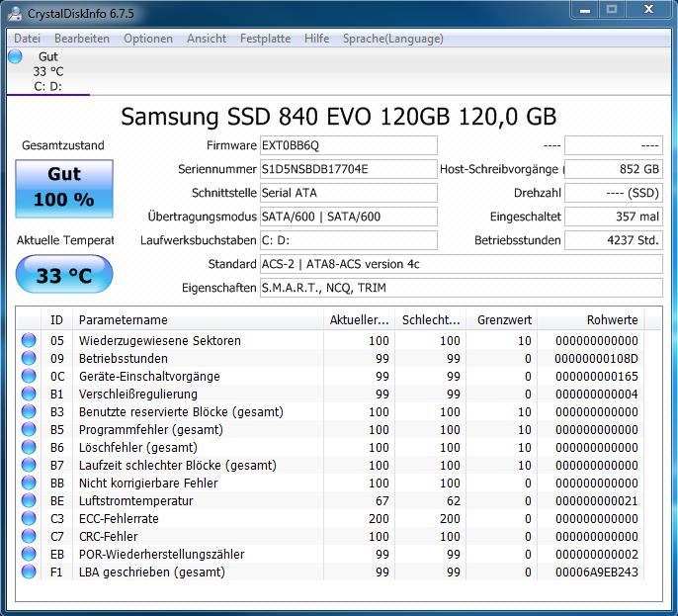Click the status icon for POR-Wiederherstellungszähler
Screen dimensions: 678x616
coord(29,554)
